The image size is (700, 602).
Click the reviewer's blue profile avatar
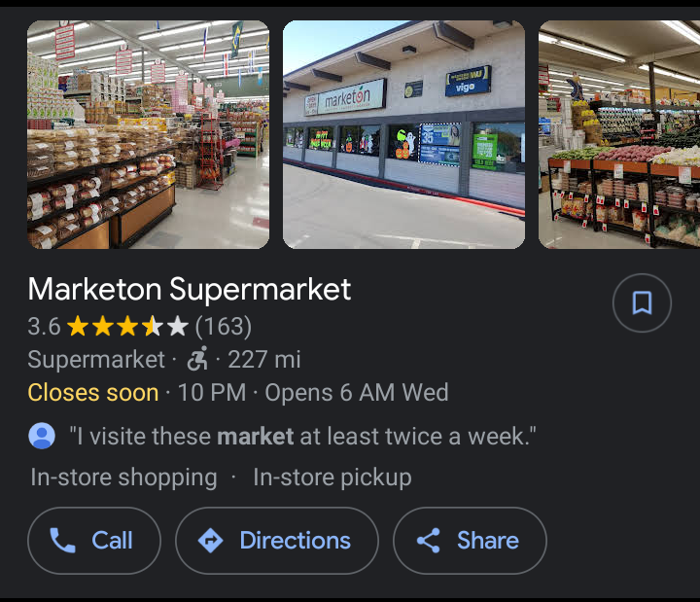(x=42, y=436)
